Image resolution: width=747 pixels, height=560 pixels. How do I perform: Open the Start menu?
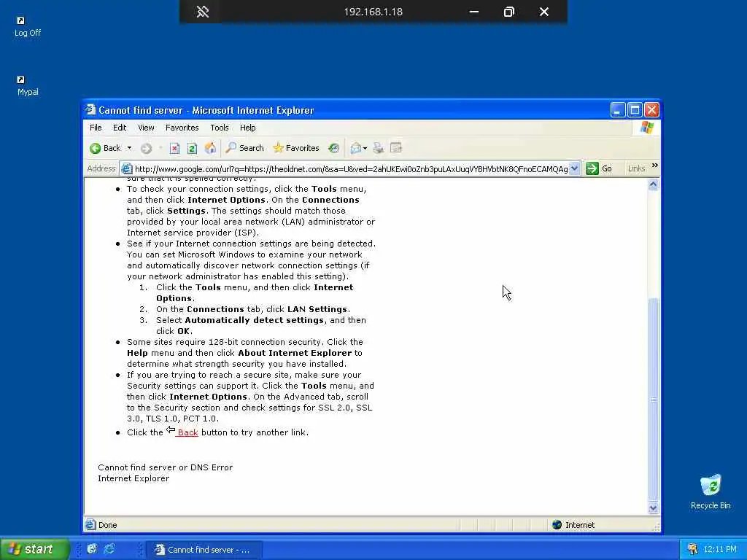34,549
